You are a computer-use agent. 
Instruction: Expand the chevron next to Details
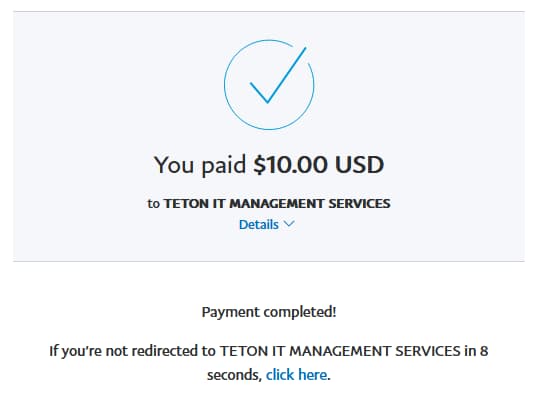click(289, 224)
